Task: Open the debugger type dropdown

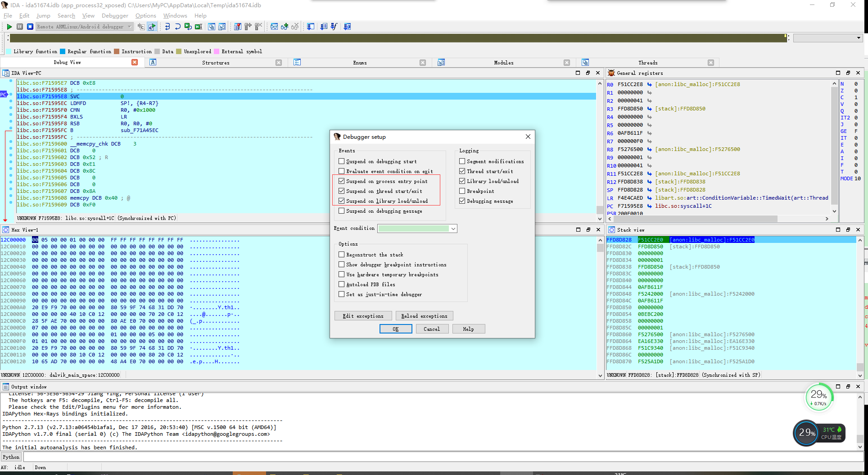Action: tap(130, 27)
